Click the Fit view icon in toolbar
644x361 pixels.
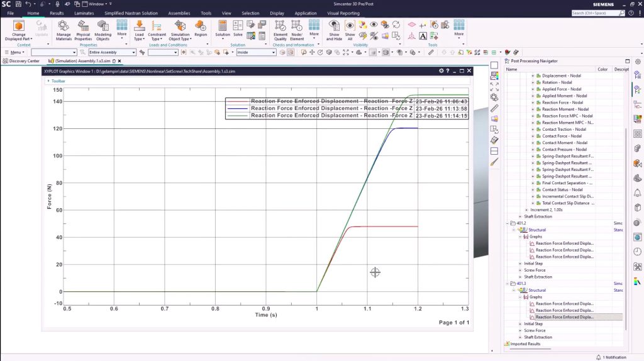pos(346,52)
